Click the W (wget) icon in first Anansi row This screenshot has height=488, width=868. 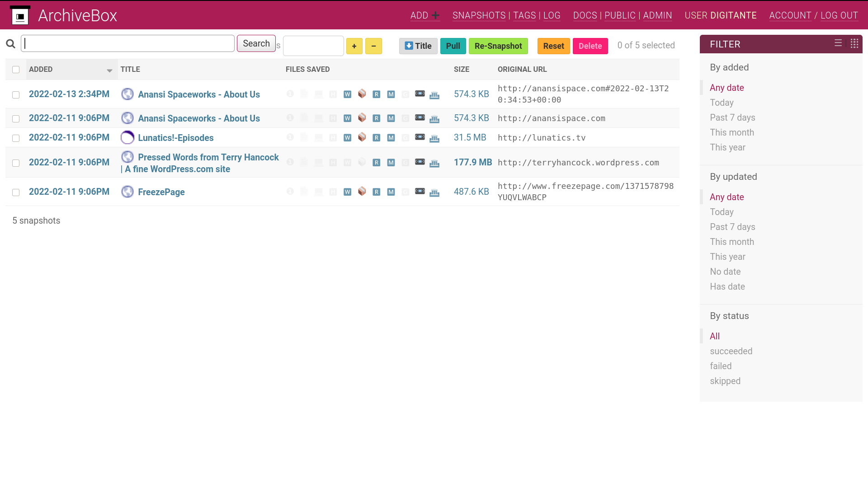click(x=347, y=94)
